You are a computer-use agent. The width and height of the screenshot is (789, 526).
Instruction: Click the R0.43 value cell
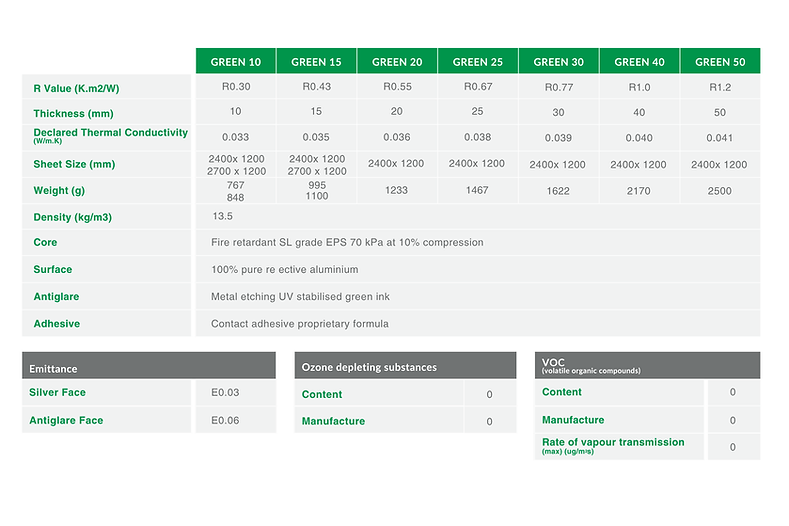(316, 88)
